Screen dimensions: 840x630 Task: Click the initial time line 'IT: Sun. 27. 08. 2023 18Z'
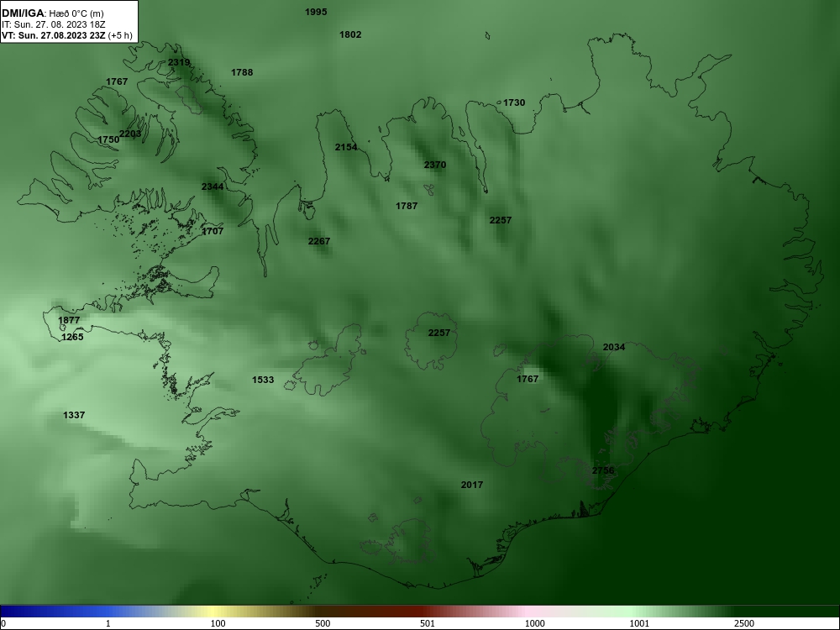(x=54, y=24)
